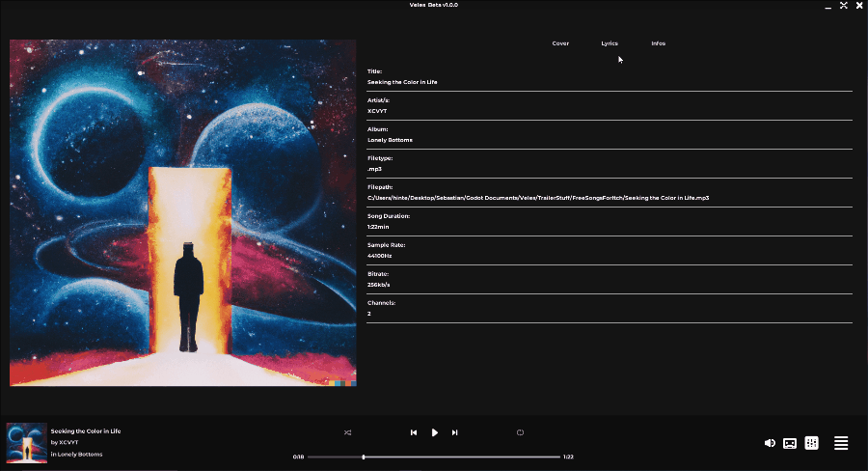Screen dimensions: 868x471
Task: Switch to the Cover tab
Action: pos(560,43)
